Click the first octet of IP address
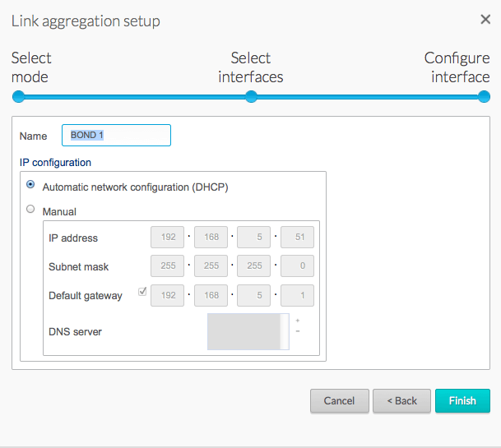 point(167,238)
